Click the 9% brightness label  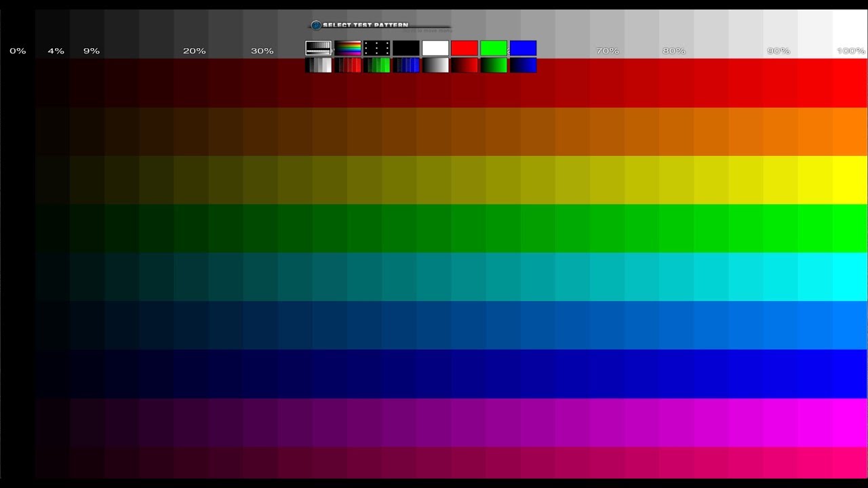coord(92,51)
